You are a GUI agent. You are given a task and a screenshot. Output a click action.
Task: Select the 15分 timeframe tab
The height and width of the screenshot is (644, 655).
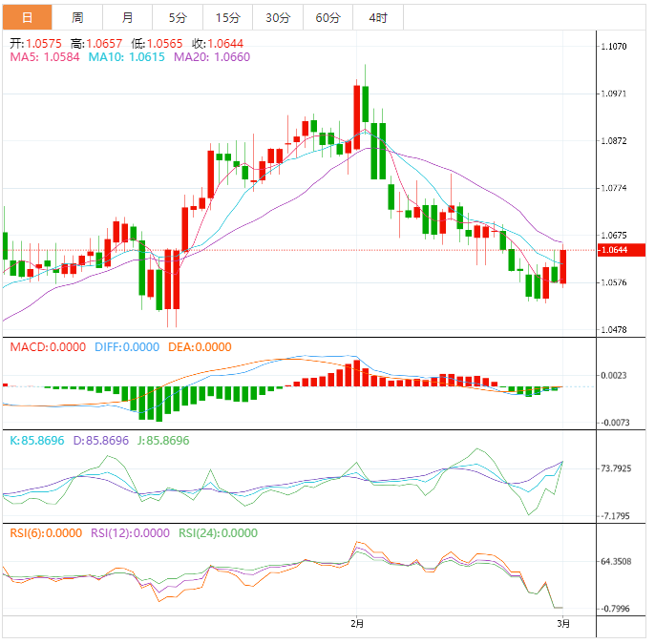(227, 17)
